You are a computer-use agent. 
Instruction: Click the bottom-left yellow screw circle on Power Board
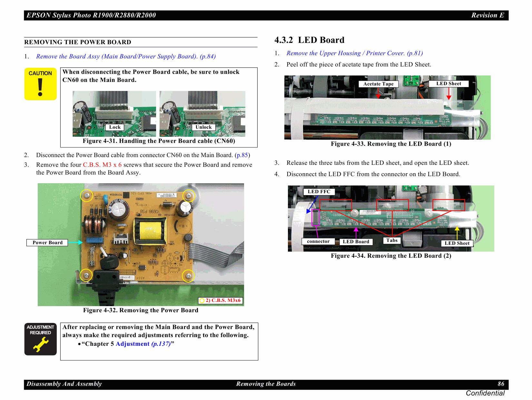86,275
